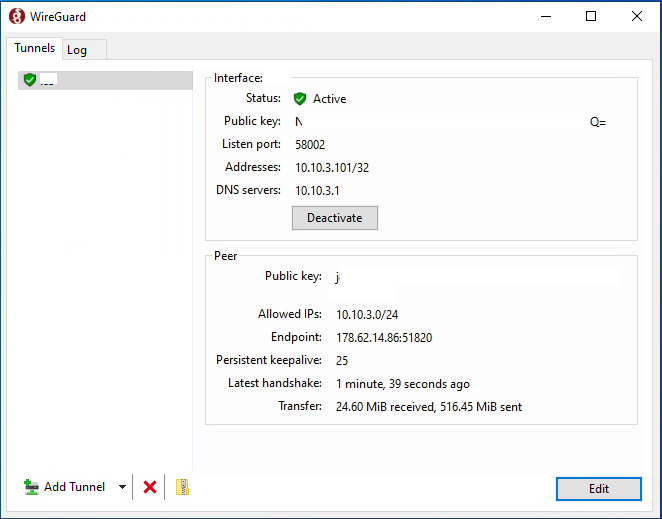The image size is (662, 519).
Task: Click the green Add Tunnel icon
Action: tap(31, 487)
